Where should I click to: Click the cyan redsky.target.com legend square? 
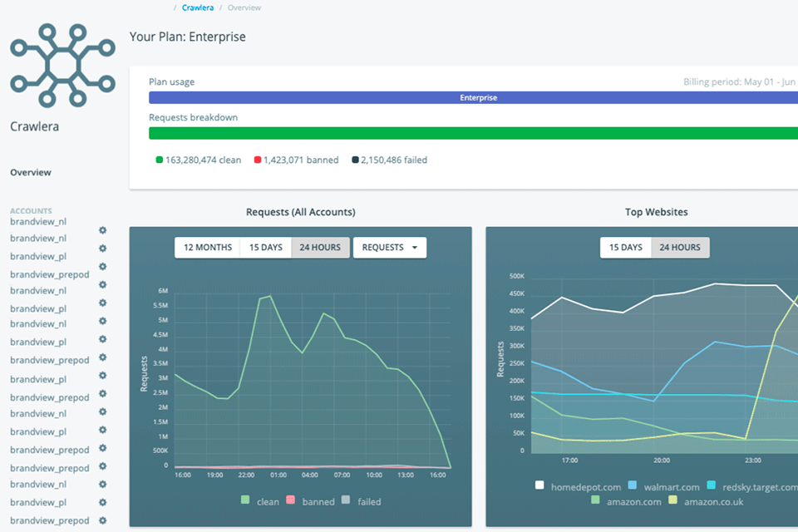coord(712,485)
